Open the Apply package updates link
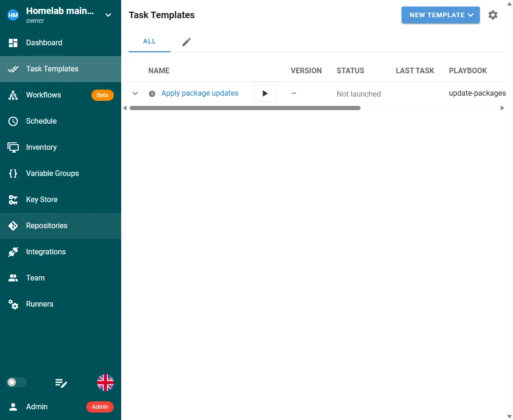Viewport: 513px width, 420px height. tap(200, 93)
